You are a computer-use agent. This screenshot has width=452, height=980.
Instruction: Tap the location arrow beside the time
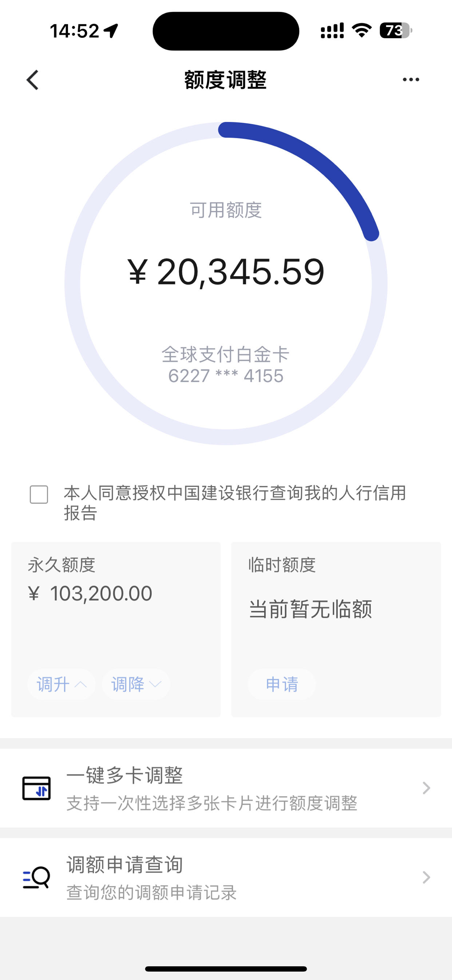[111, 31]
